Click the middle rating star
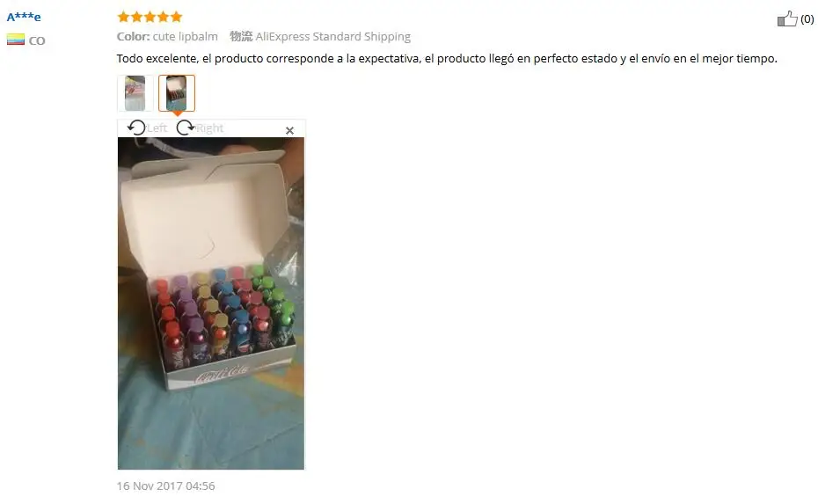Image resolution: width=818 pixels, height=504 pixels. [x=150, y=17]
